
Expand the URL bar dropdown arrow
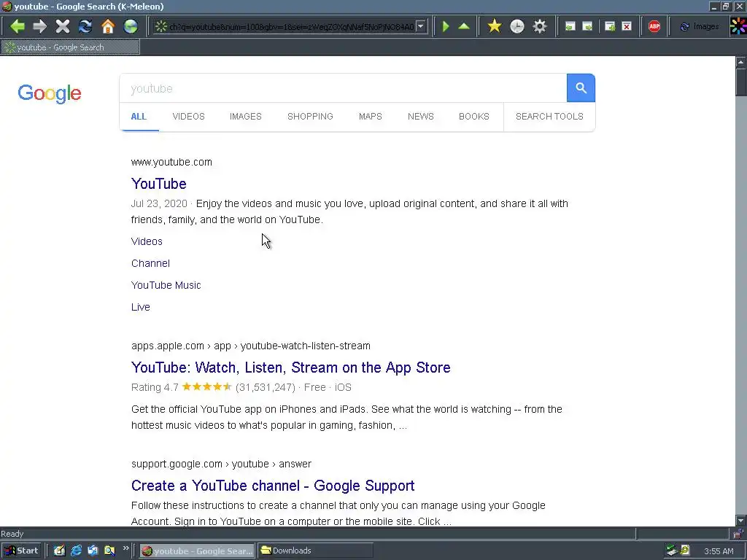[x=421, y=26]
